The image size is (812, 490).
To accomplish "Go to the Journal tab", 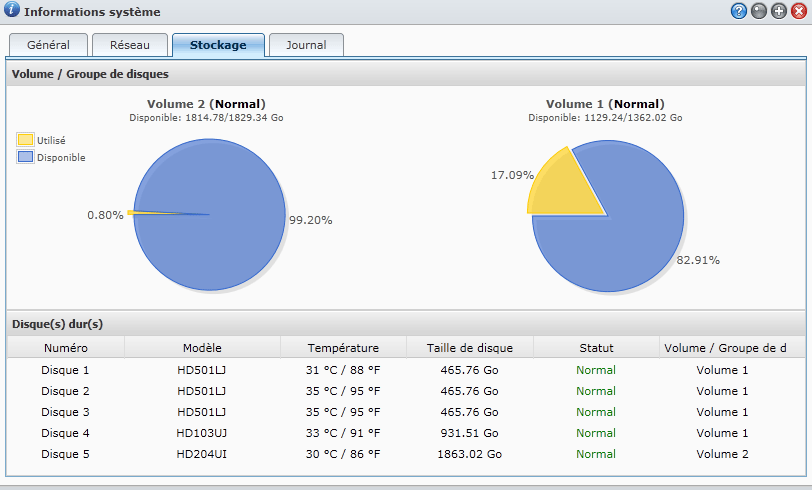I will click(x=306, y=45).
